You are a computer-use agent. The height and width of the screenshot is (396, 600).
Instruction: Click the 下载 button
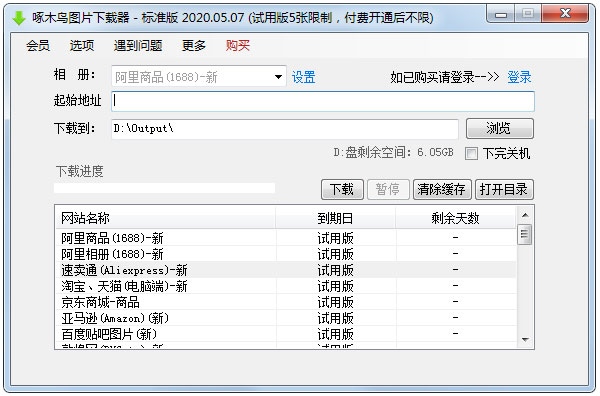point(342,190)
